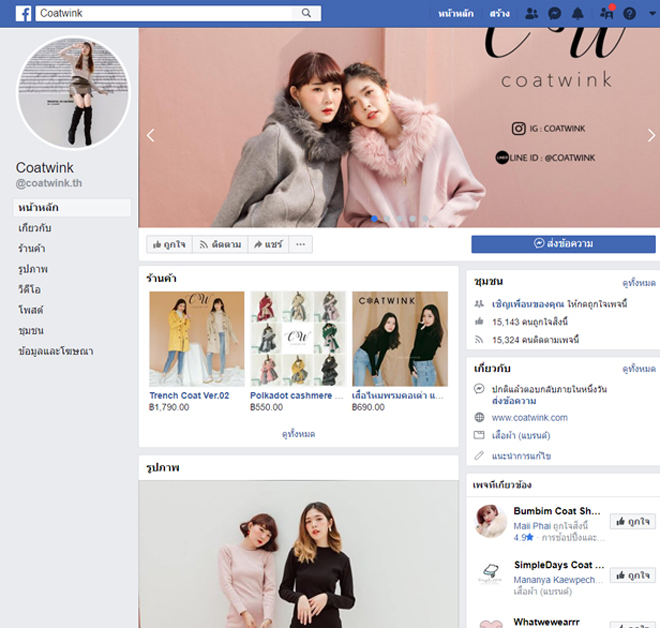Click the ส่งข้อความ link in เกี่ยวกับ panel
The height and width of the screenshot is (628, 660).
click(514, 401)
